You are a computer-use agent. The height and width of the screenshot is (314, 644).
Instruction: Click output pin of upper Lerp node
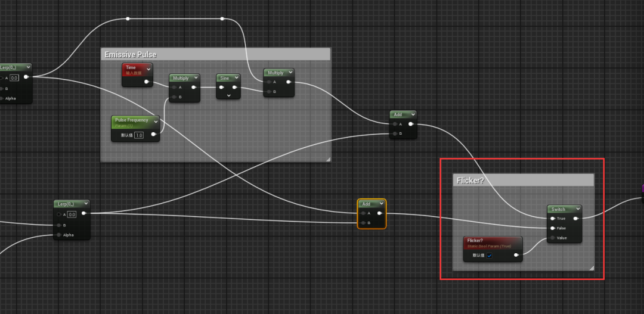pos(26,77)
